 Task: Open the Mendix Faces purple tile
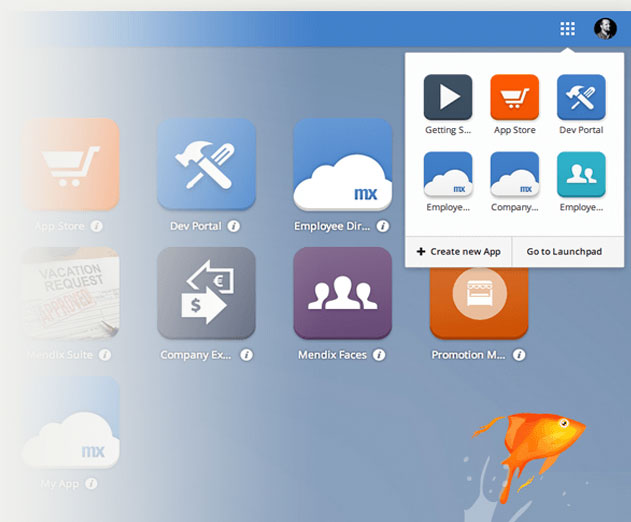342,293
